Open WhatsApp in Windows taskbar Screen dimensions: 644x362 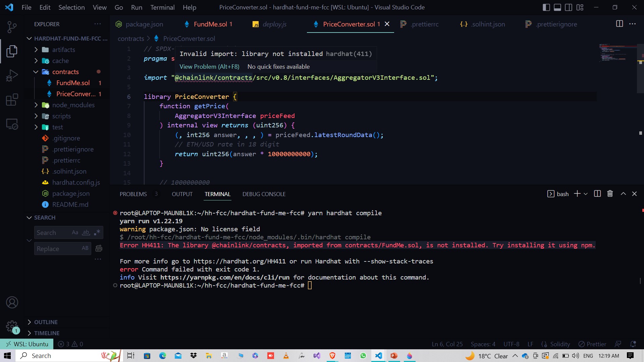click(363, 356)
